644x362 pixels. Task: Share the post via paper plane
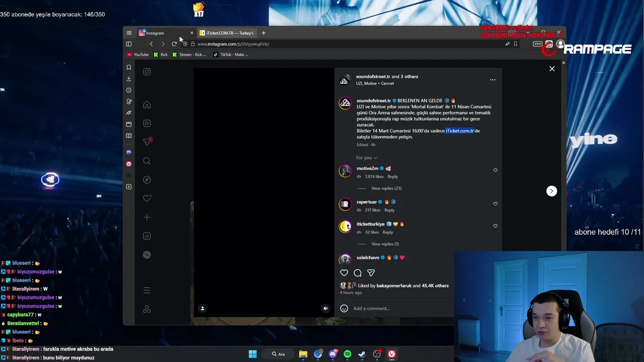pyautogui.click(x=371, y=273)
